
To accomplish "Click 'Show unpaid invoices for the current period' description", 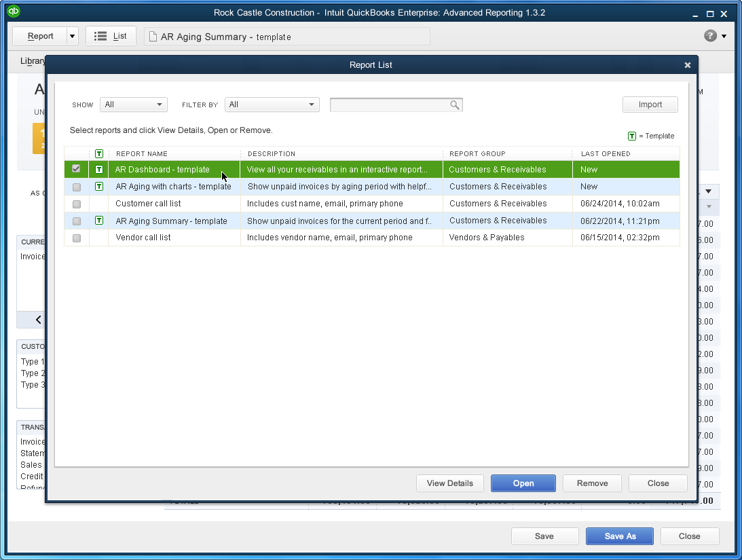I will [339, 221].
